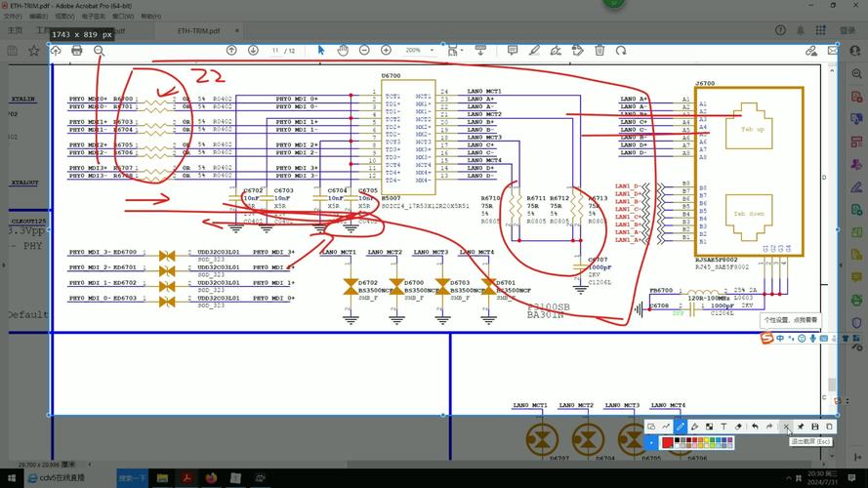Exit screenshot mode with the X button
Image resolution: width=868 pixels, height=488 pixels.
pos(787,427)
